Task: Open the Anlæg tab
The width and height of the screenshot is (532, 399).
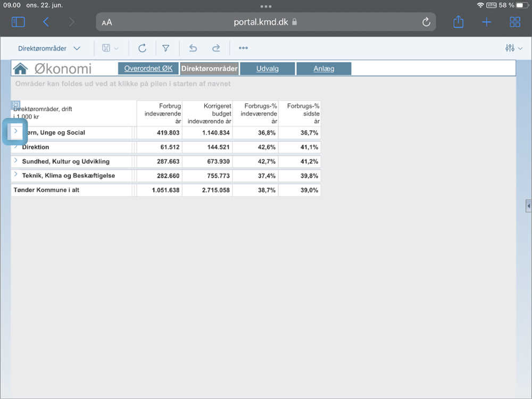Action: click(x=323, y=69)
